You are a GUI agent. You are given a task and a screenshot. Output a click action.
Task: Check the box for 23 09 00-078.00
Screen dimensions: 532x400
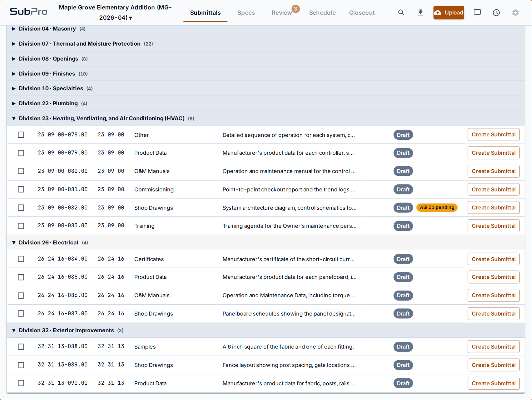[21, 135]
